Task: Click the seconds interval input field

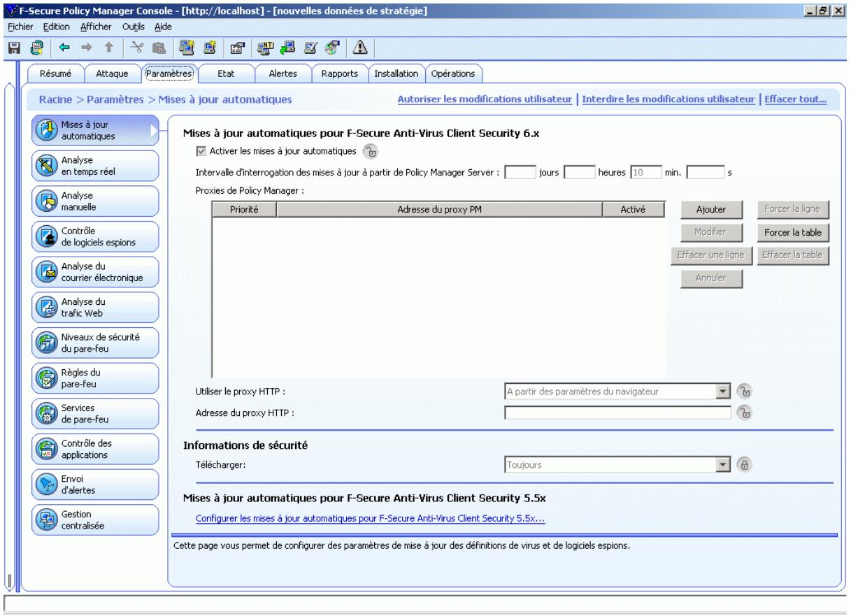Action: pos(706,172)
